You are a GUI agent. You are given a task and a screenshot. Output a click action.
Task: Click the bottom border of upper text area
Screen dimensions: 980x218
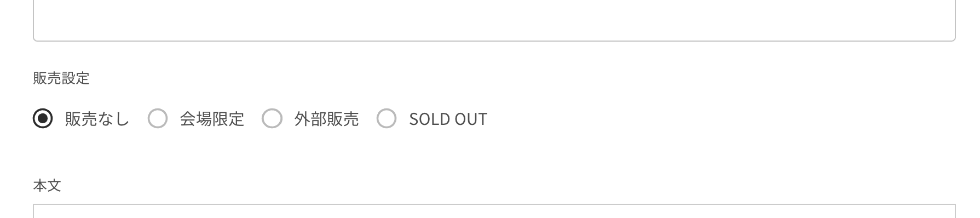pos(494,41)
